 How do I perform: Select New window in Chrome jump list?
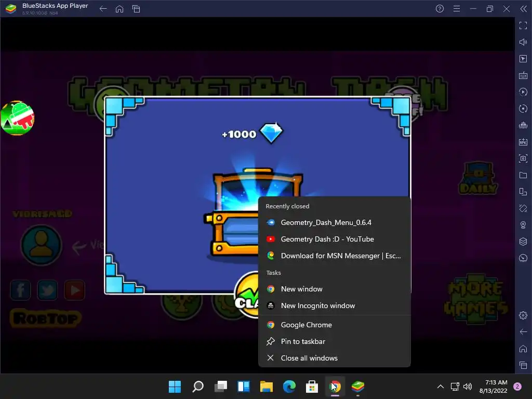[335, 289]
